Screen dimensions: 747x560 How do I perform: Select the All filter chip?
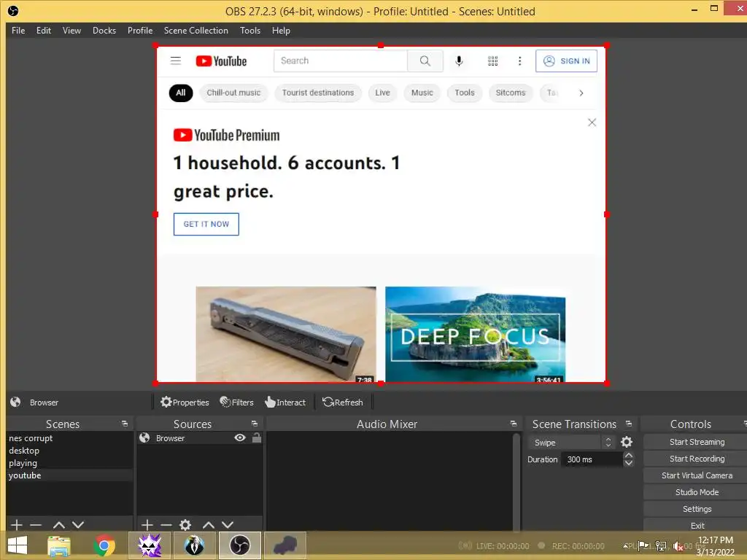pos(181,93)
